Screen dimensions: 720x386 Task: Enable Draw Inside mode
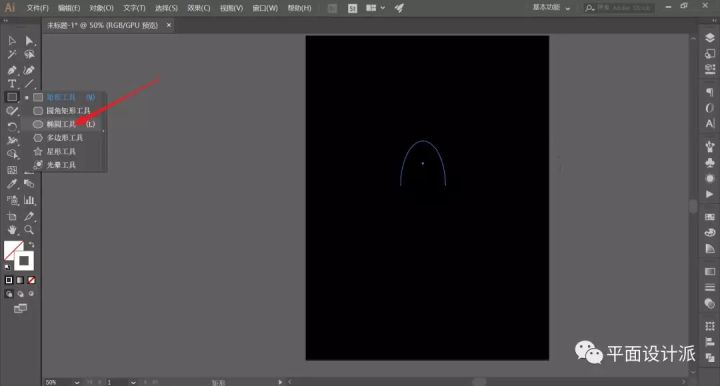(x=31, y=294)
